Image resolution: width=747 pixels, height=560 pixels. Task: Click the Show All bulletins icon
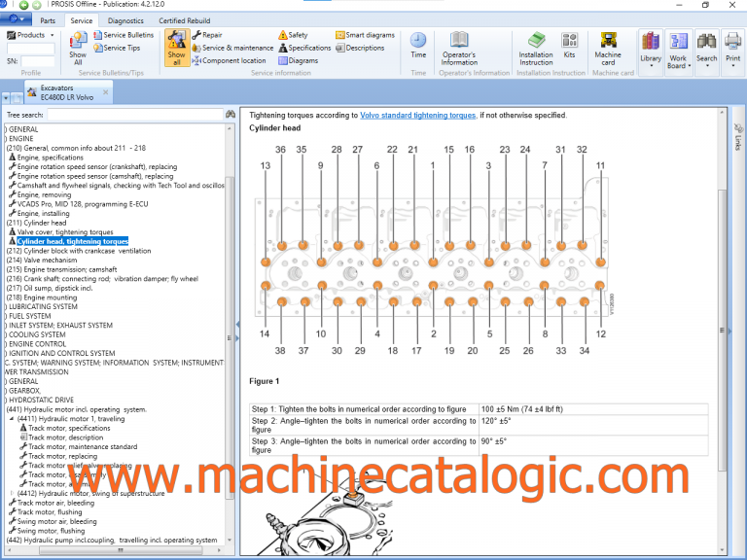(78, 48)
